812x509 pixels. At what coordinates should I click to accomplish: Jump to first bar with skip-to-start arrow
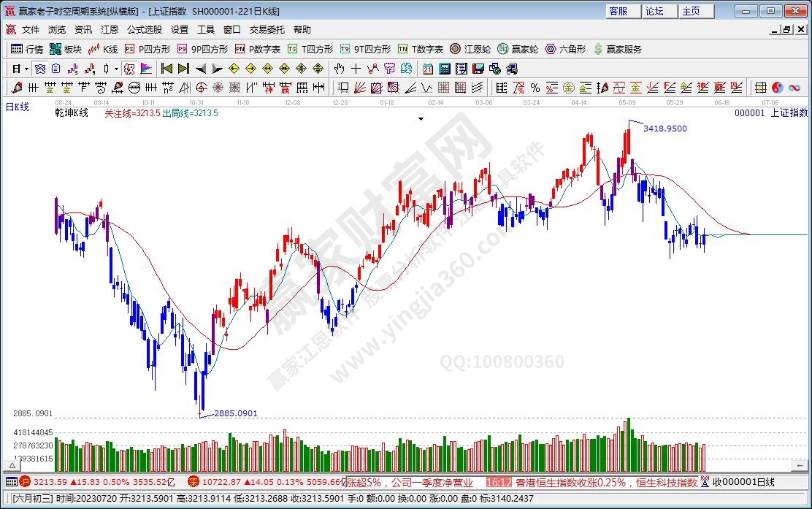[166, 69]
